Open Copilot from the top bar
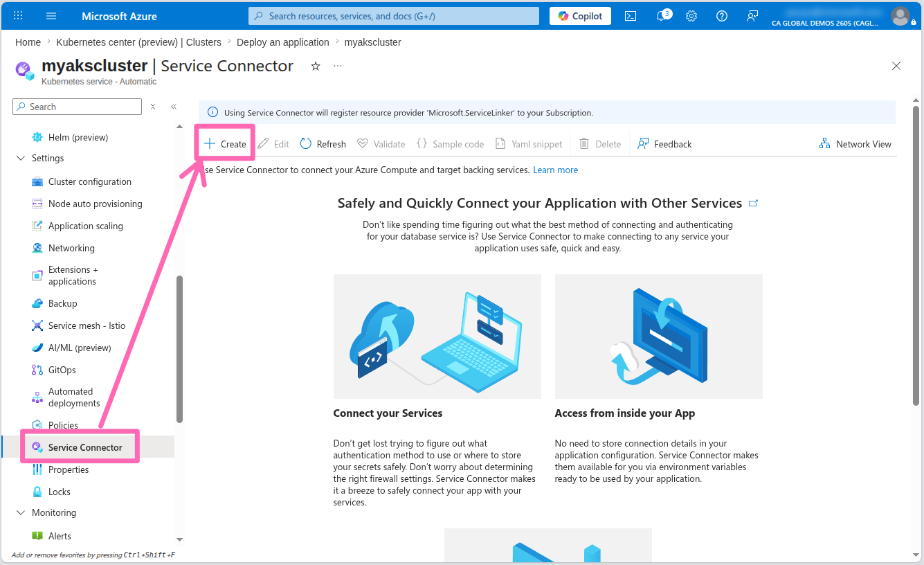This screenshot has height=565, width=924. 580,16
